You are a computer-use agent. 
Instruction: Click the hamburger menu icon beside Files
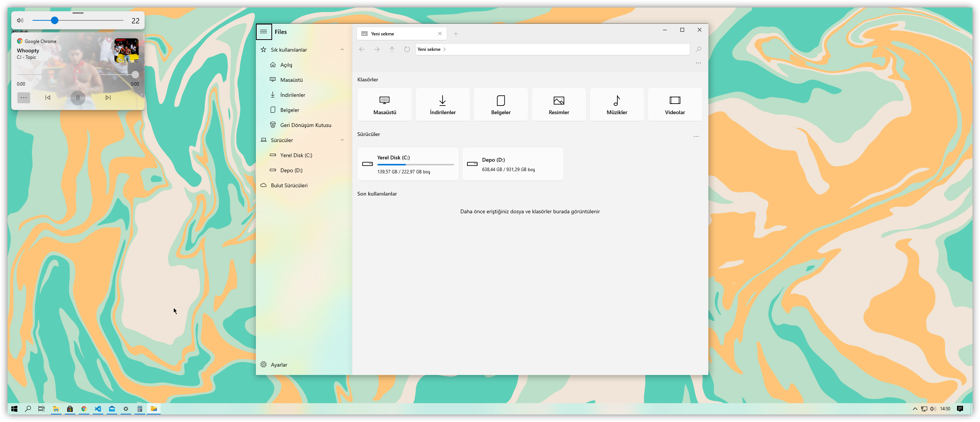pos(263,32)
